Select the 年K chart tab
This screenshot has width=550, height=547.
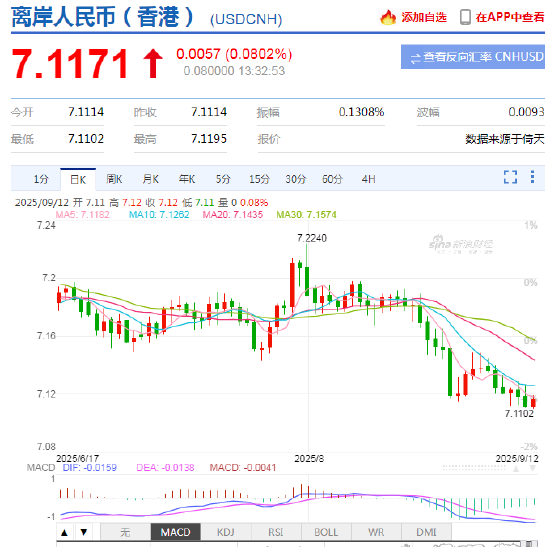187,179
